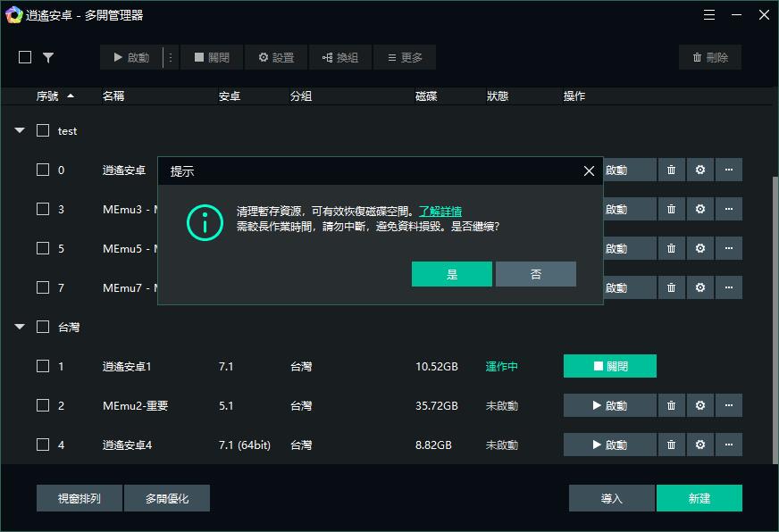
Task: Click the hamburger menu icon in title bar
Action: [709, 15]
